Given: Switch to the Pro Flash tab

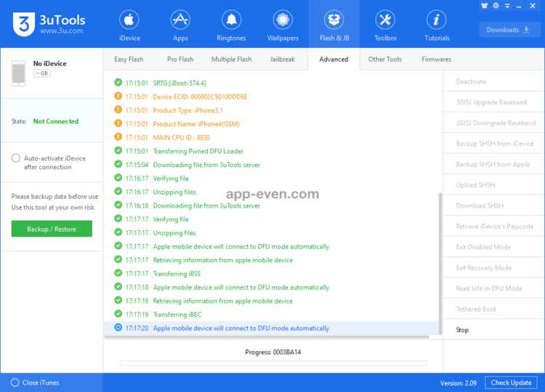Looking at the screenshot, I should tap(180, 60).
